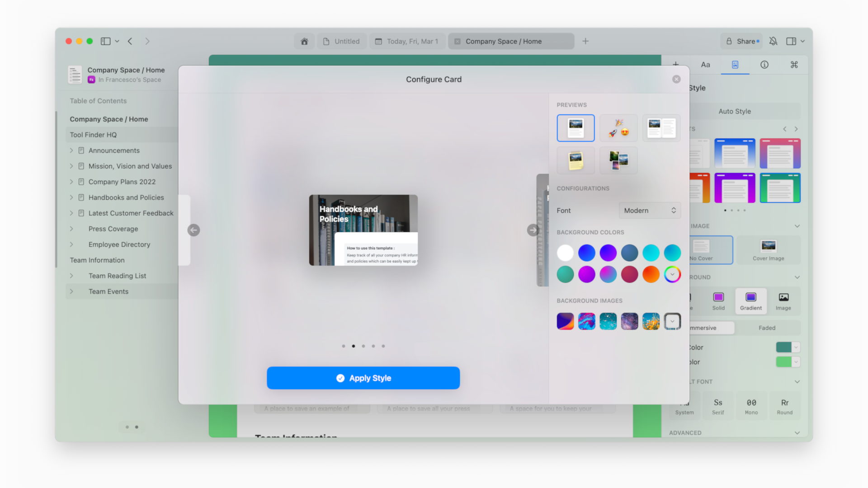
Task: Switch to the Untitled tab
Action: tap(342, 41)
